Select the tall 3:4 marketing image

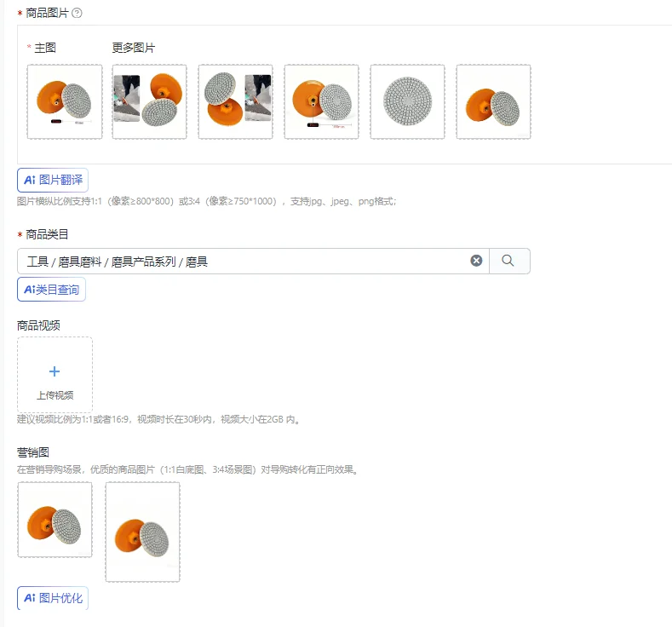[x=143, y=532]
